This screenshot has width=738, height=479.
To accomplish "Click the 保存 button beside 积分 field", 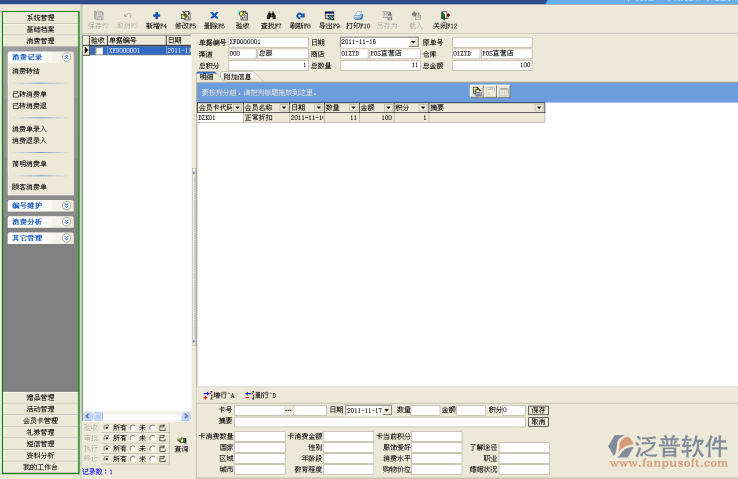I will click(539, 410).
